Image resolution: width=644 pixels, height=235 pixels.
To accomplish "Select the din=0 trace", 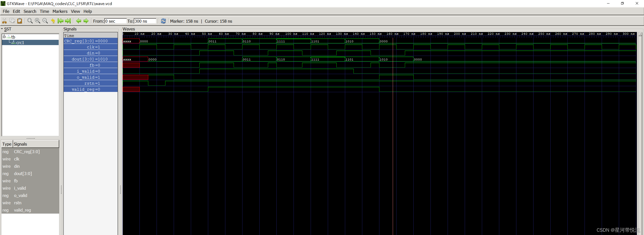I will 91,53.
